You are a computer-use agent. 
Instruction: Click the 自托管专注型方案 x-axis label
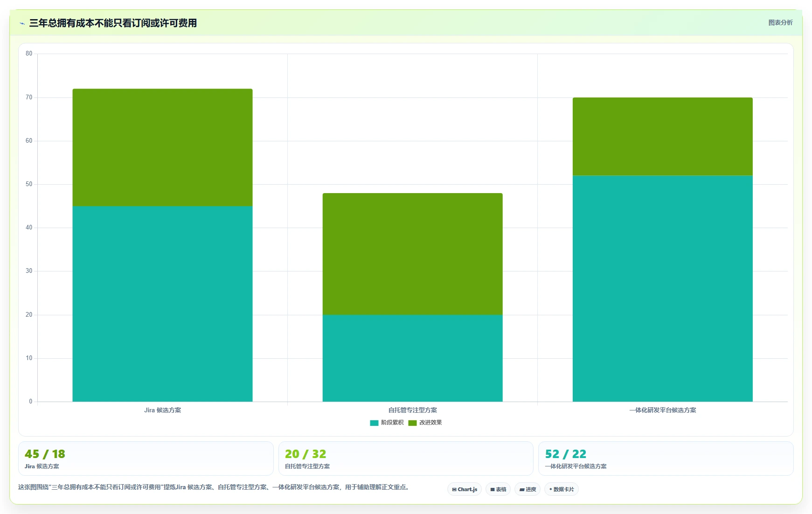point(412,410)
